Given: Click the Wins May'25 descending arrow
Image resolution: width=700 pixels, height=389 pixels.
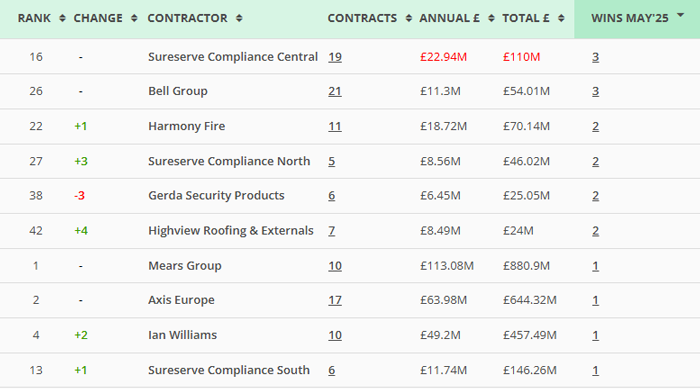Looking at the screenshot, I should tap(680, 15).
